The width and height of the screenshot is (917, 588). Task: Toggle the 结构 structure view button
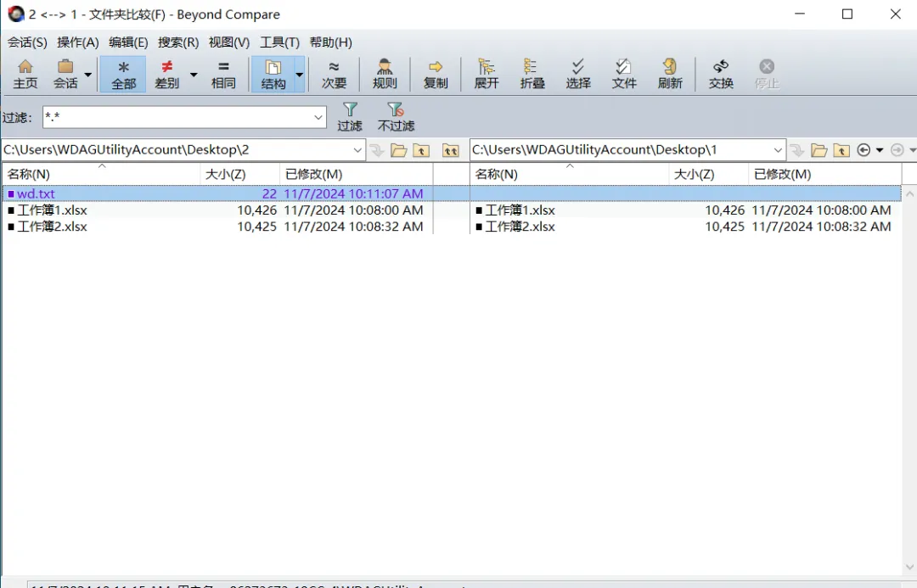(273, 74)
